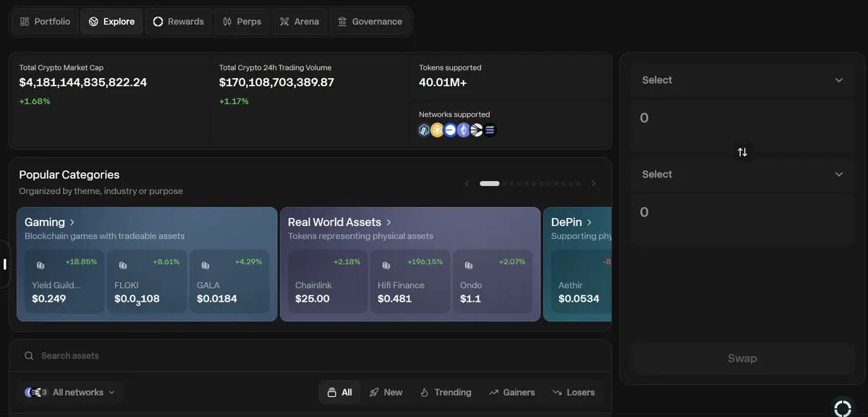
Task: Click the FLOKI token coin icon
Action: click(123, 266)
